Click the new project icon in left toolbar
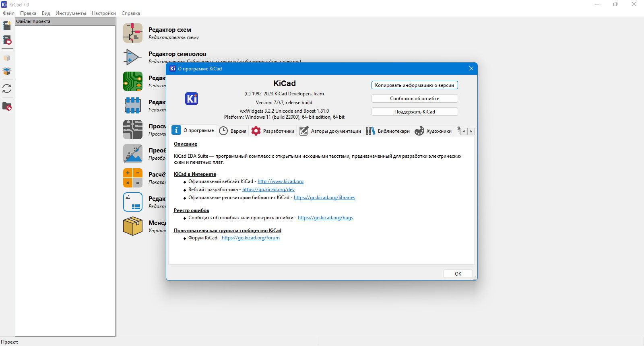 click(x=7, y=26)
